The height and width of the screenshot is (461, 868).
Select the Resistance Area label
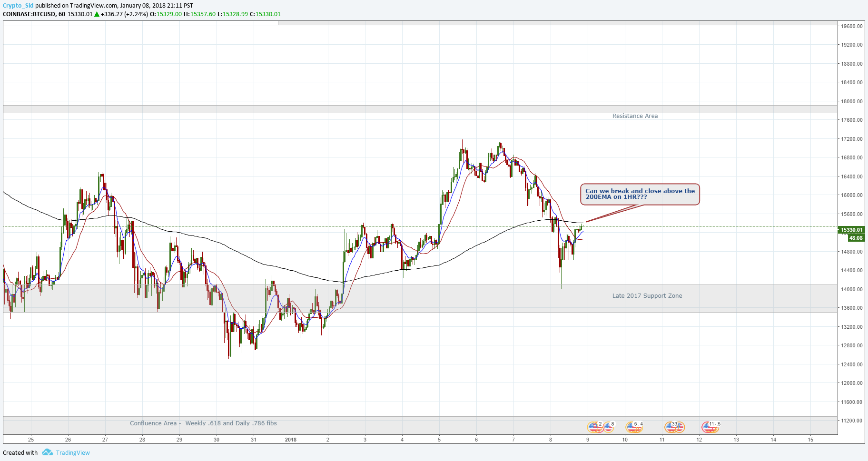pyautogui.click(x=635, y=116)
